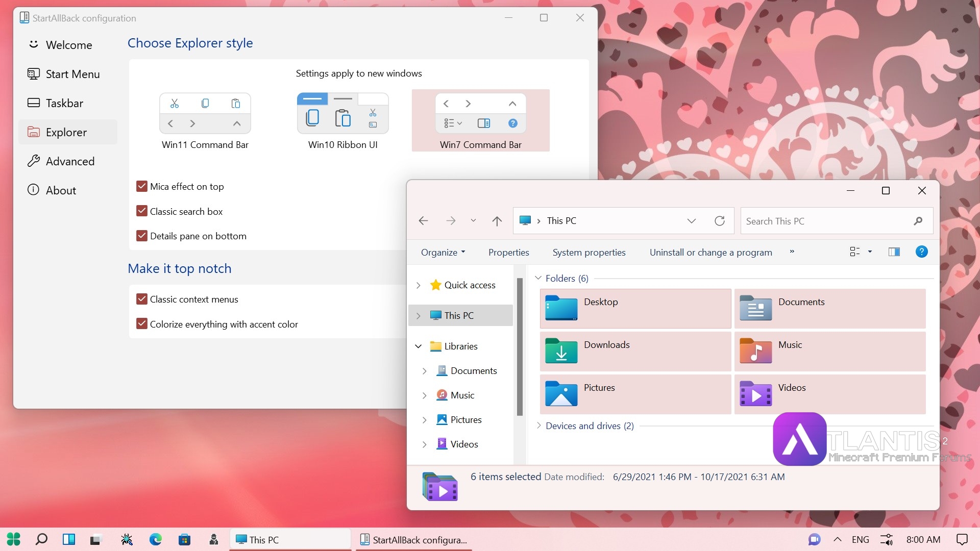The width and height of the screenshot is (980, 551).
Task: Toggle Classic context menus checkbox
Action: [x=142, y=299]
